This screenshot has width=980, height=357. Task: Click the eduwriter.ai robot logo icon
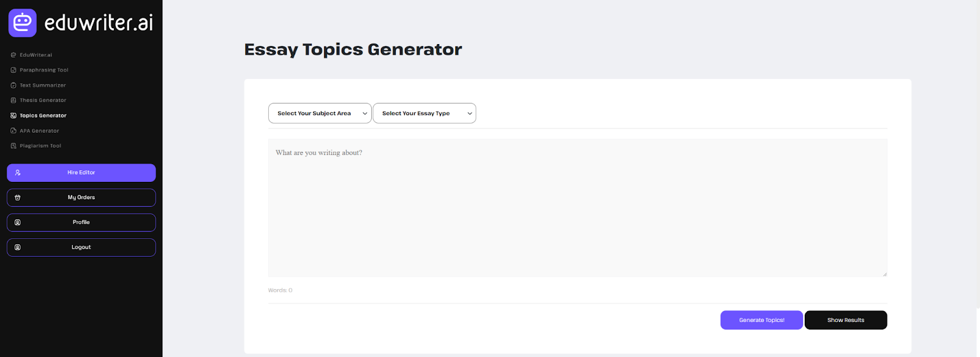[x=22, y=23]
